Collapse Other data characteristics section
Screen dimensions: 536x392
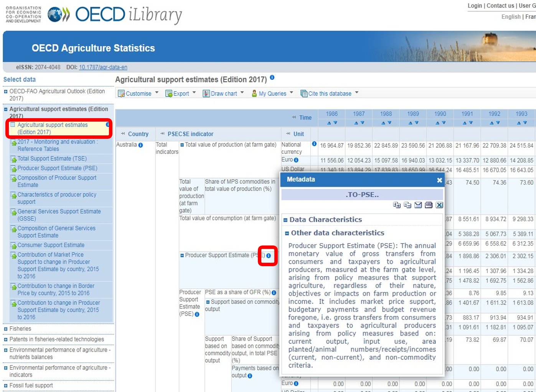(287, 233)
